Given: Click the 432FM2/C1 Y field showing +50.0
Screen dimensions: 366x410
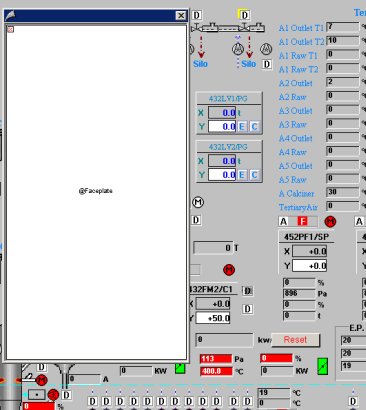Looking at the screenshot, I should coord(213,318).
